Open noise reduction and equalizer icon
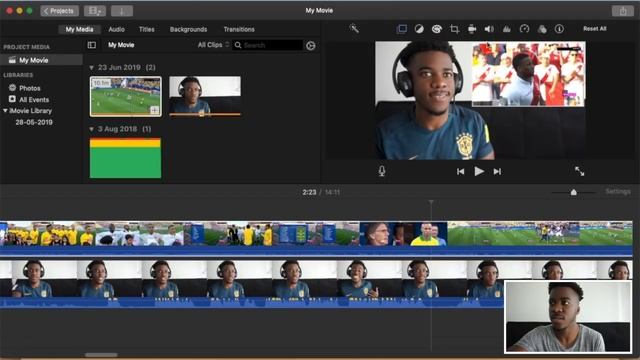640x360 pixels. [x=507, y=29]
